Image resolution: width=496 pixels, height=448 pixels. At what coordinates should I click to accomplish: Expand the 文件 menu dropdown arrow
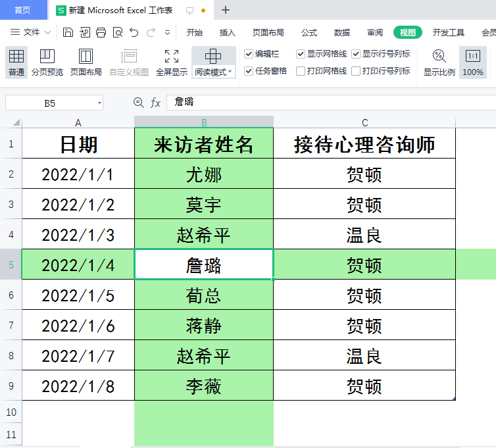(47, 32)
